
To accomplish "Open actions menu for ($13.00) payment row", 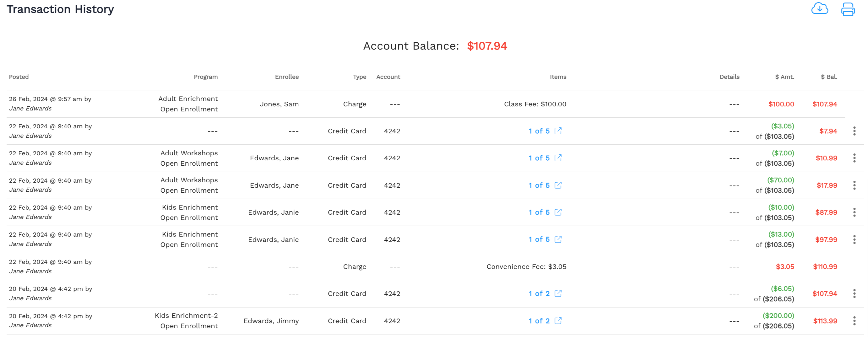I will tap(854, 239).
